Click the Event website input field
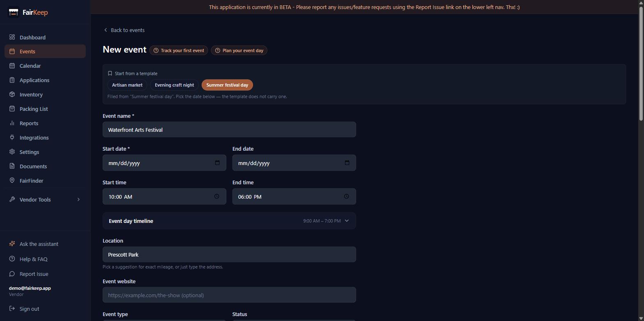 [229, 295]
